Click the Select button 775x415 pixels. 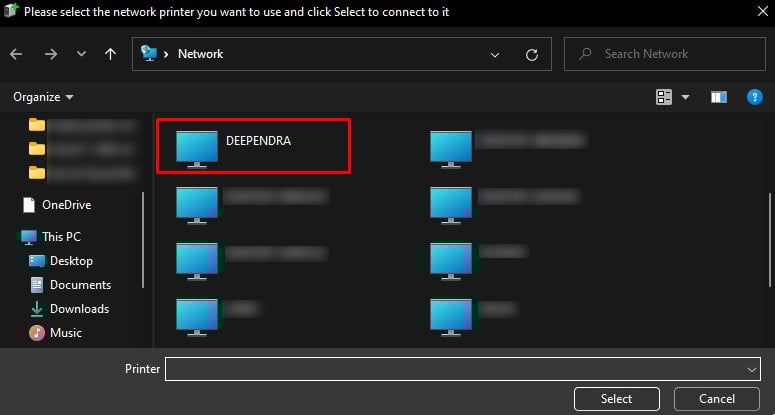pyautogui.click(x=616, y=399)
